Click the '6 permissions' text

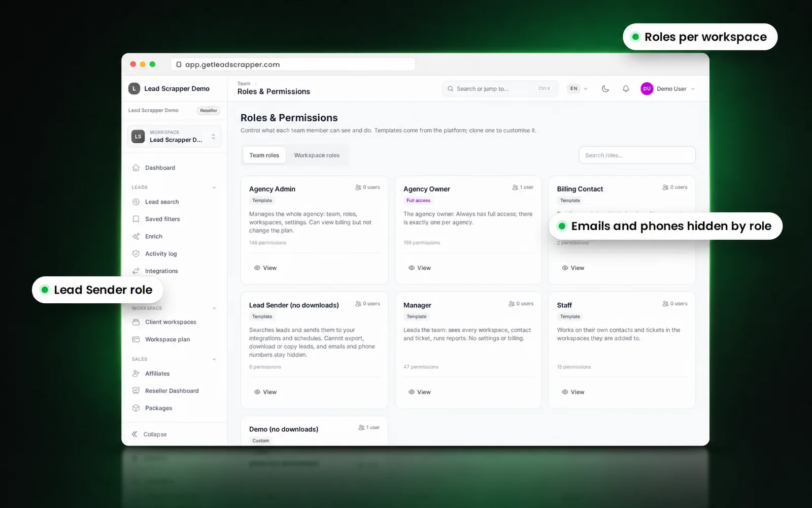(265, 367)
